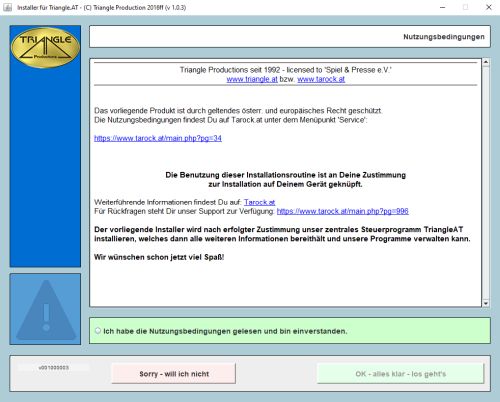Screen dimensions: 500x402
Task: Click the bold 'Wir wünschen schon jetzt viel Spaß!' text
Action: pos(159,257)
